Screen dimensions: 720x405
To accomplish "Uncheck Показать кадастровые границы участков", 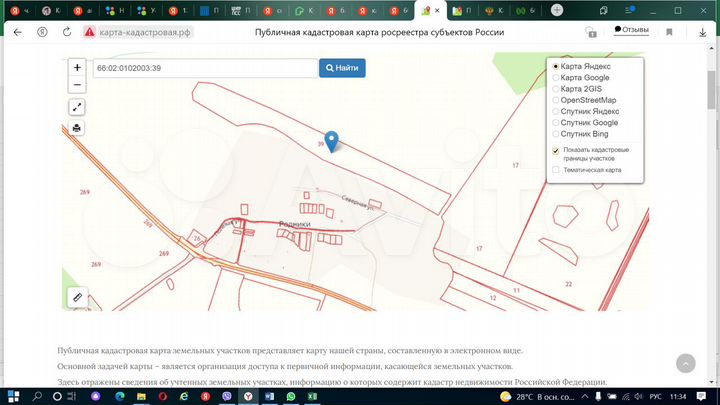I will click(x=556, y=150).
